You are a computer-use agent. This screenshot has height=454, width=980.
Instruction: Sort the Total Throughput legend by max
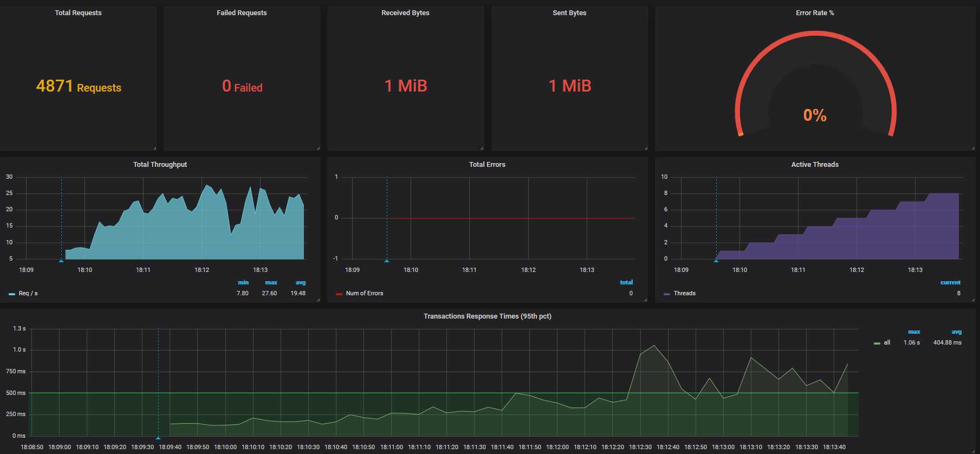271,283
